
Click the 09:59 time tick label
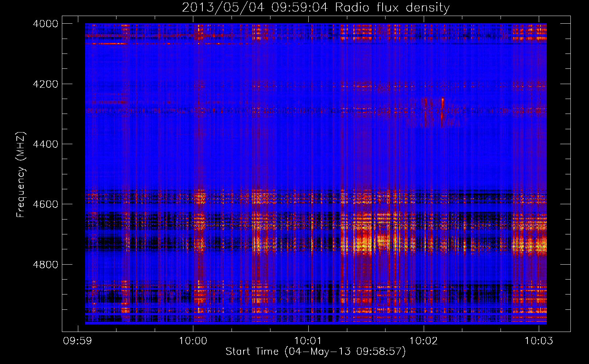78,341
